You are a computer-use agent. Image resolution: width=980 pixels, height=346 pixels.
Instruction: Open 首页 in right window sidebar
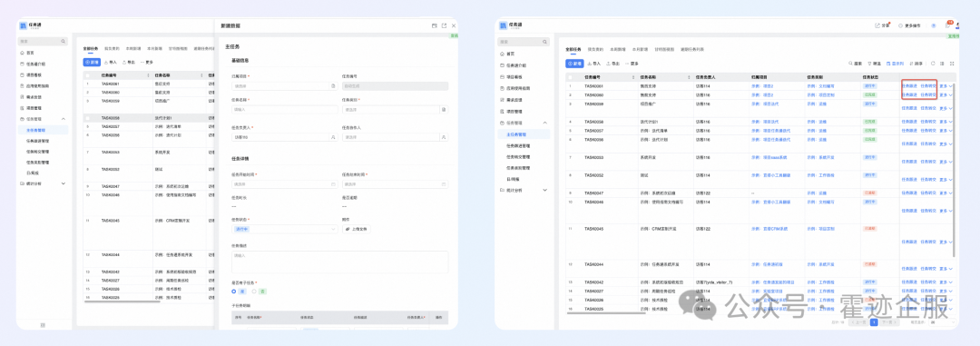[x=510, y=54]
